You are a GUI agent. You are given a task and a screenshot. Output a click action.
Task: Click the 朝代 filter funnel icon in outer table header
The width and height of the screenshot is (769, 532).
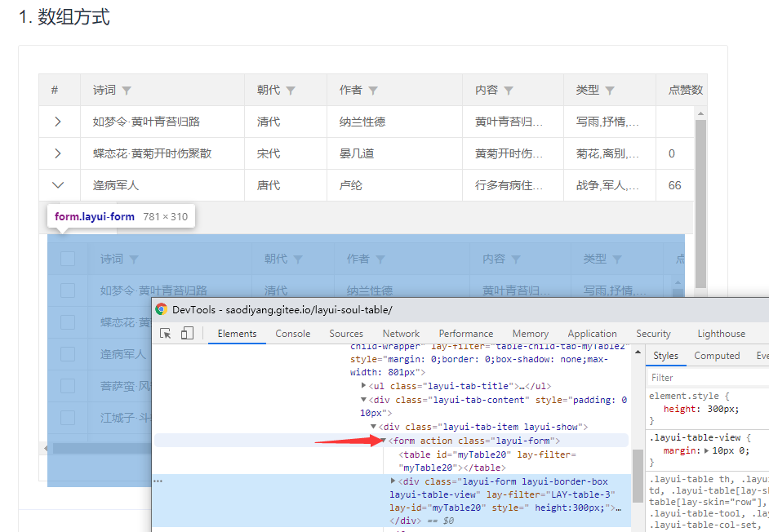click(291, 91)
